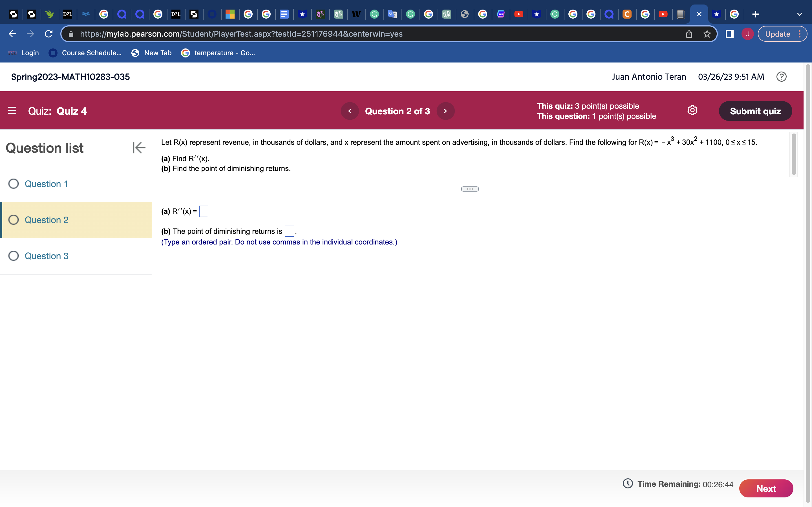Image resolution: width=812 pixels, height=507 pixels.
Task: Expand the ellipsis divider in the question area
Action: [x=470, y=189]
